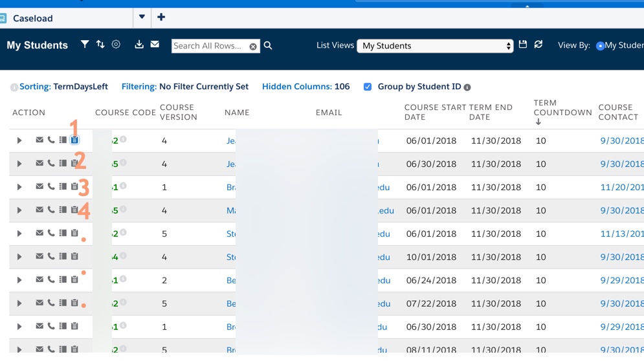Uncheck Group by Student ID checkbox
The height and width of the screenshot is (361, 644).
pyautogui.click(x=368, y=87)
